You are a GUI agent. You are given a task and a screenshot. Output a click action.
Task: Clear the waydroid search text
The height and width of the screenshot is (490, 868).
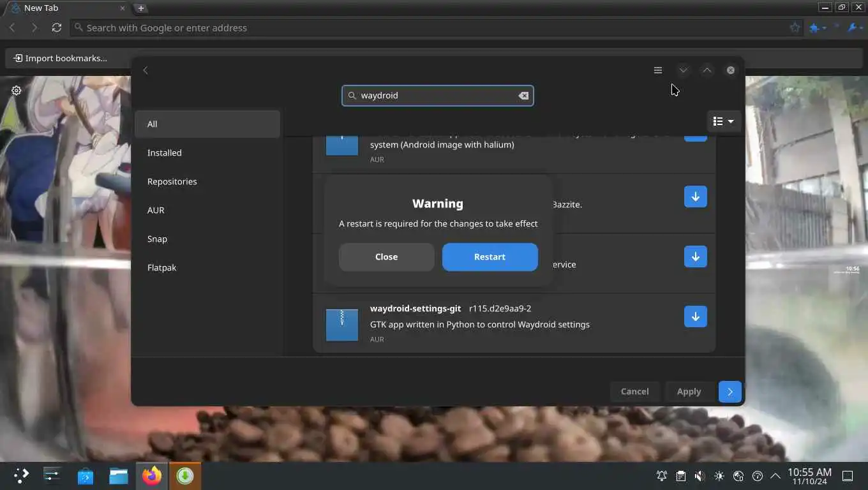point(523,96)
